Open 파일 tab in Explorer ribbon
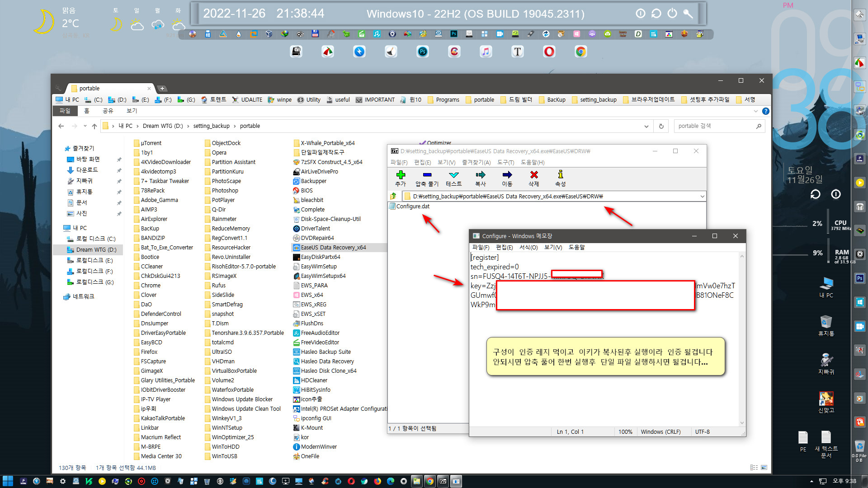 pyautogui.click(x=65, y=111)
